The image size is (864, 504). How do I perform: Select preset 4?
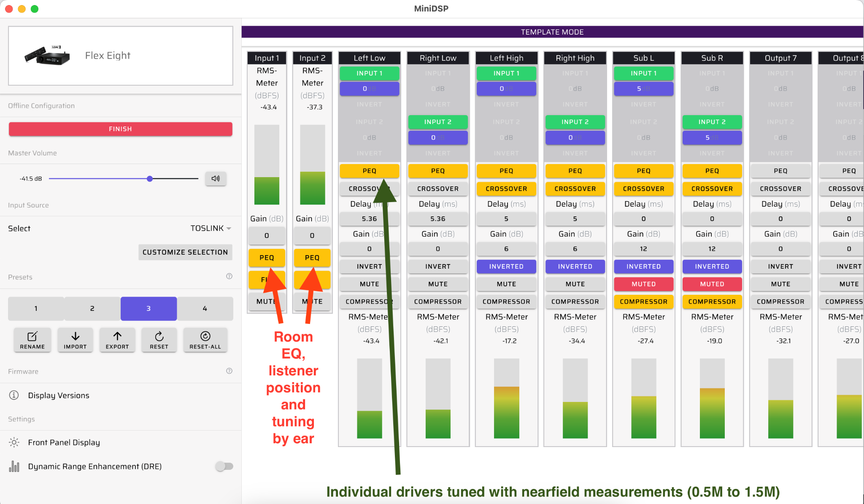[205, 308]
